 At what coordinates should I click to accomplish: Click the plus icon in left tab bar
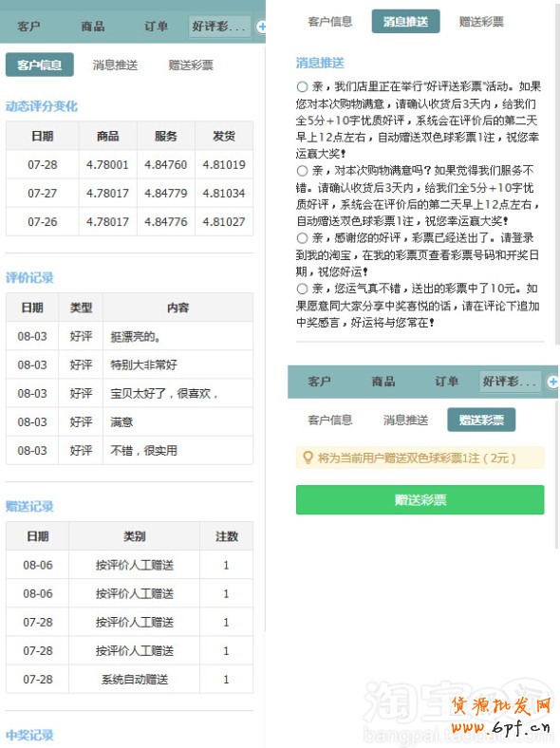coord(261,27)
